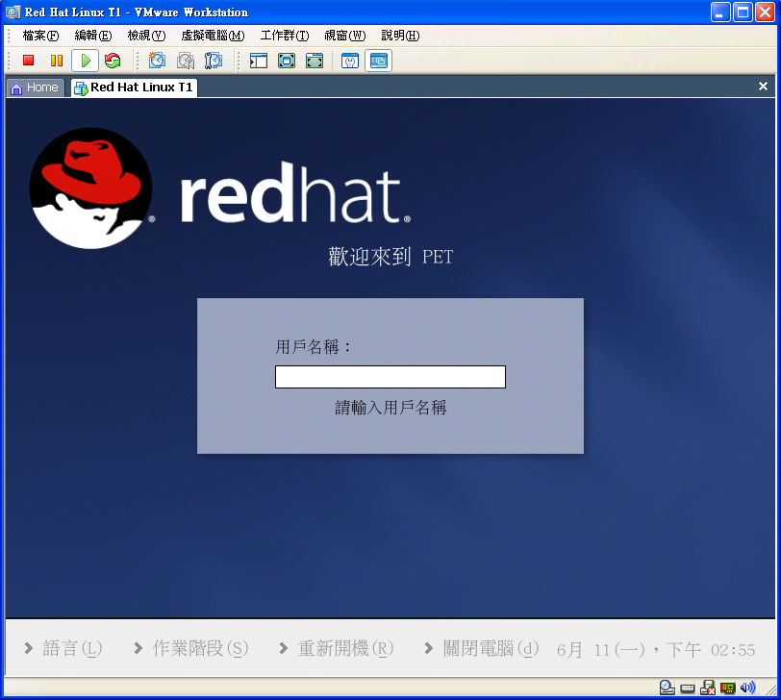The height and width of the screenshot is (700, 781).
Task: Click the 關閉電腦(d) shutdown option
Action: 481,648
